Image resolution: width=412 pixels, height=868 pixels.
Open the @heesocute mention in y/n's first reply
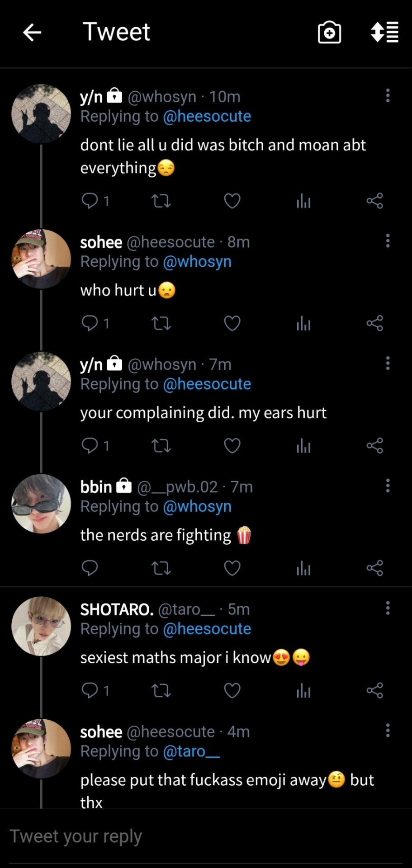click(207, 117)
